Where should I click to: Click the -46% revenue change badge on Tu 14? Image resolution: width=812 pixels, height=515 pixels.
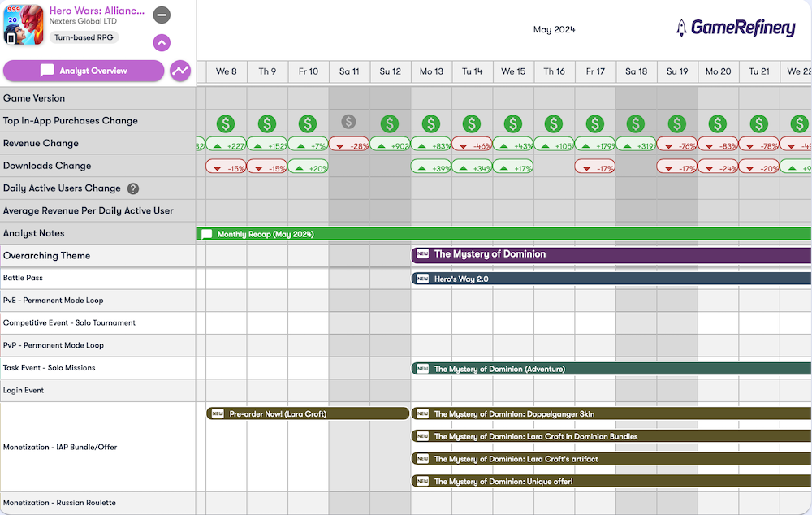coord(472,144)
